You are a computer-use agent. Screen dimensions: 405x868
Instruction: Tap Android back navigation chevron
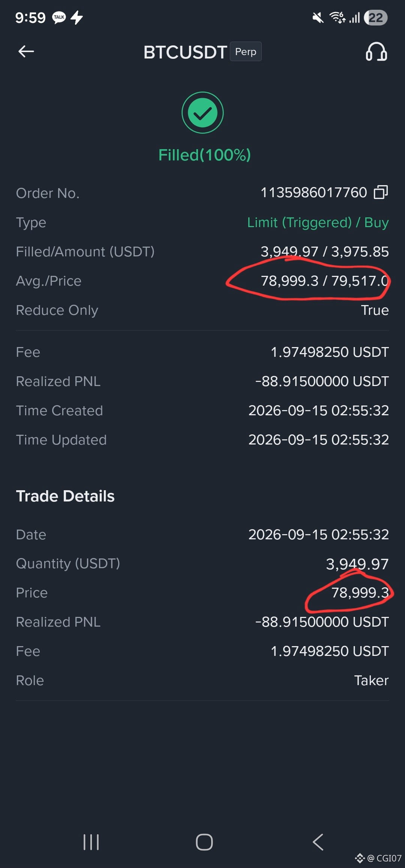(x=318, y=842)
